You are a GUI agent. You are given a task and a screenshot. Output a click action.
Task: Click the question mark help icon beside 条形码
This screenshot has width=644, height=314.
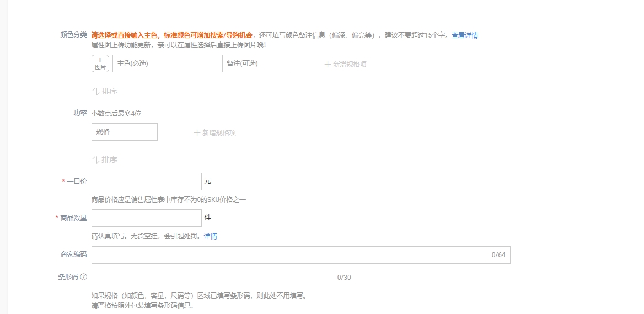[x=84, y=277]
